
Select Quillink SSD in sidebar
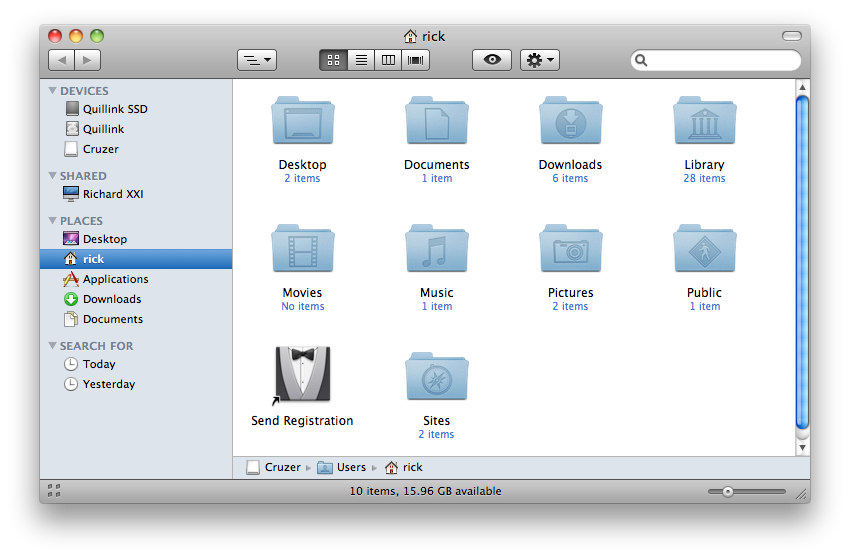136,109
